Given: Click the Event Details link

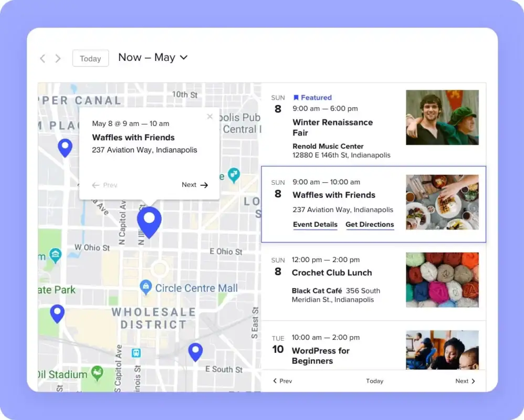Looking at the screenshot, I should pyautogui.click(x=315, y=225).
